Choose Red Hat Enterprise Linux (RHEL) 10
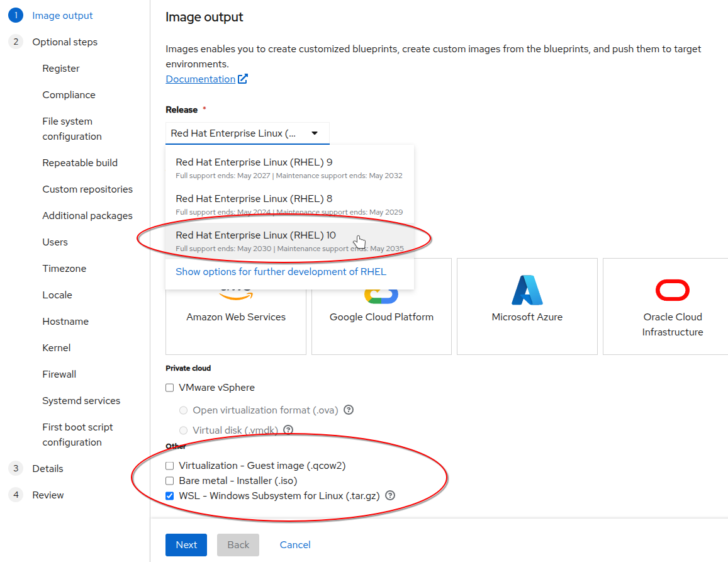This screenshot has width=728, height=562. [255, 235]
